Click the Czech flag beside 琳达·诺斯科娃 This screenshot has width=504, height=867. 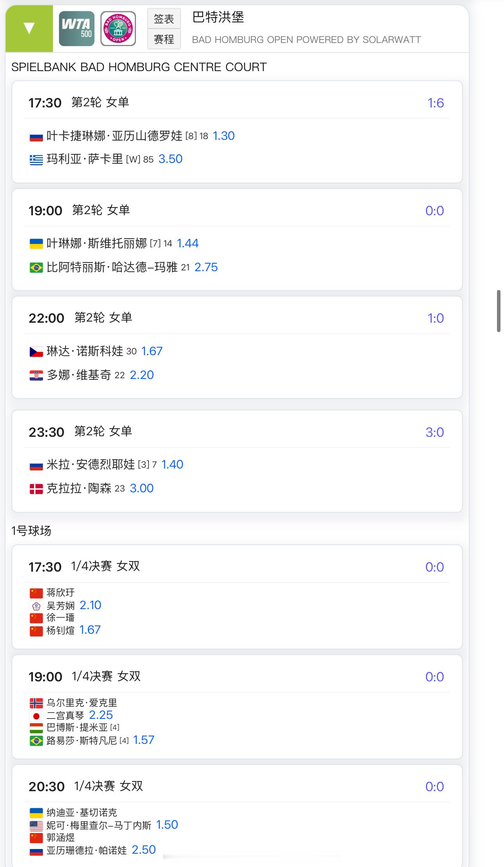(x=36, y=352)
